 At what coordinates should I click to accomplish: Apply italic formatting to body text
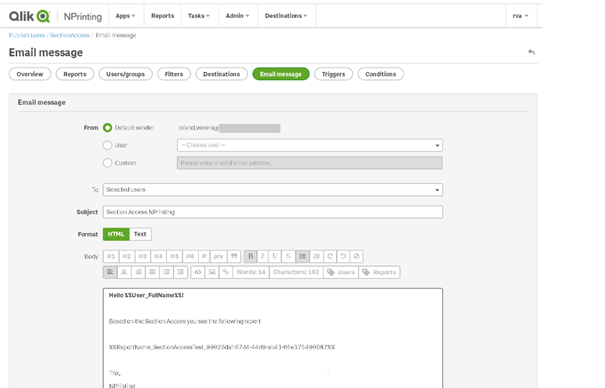[x=263, y=256]
